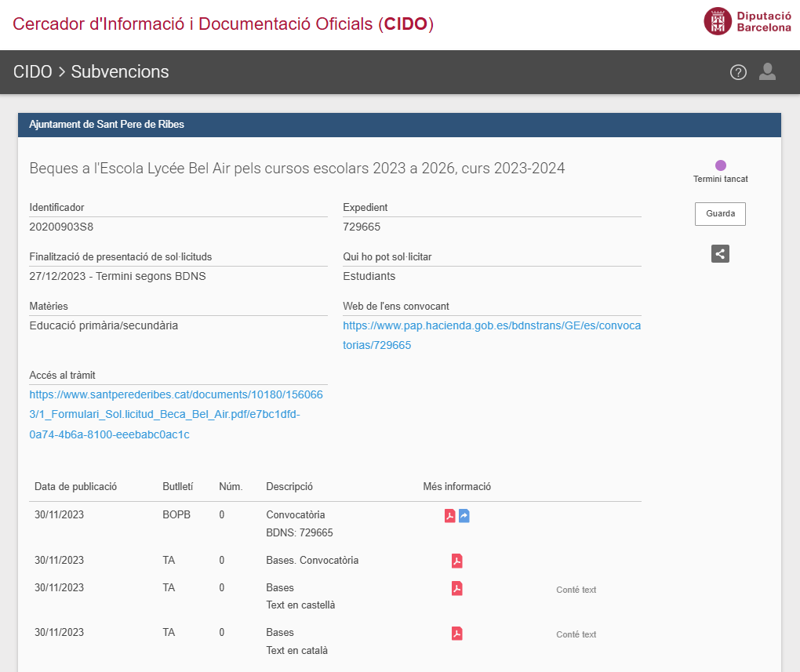800x672 pixels.
Task: Open the PDF for Bases. Convocatòria
Action: coord(456,561)
